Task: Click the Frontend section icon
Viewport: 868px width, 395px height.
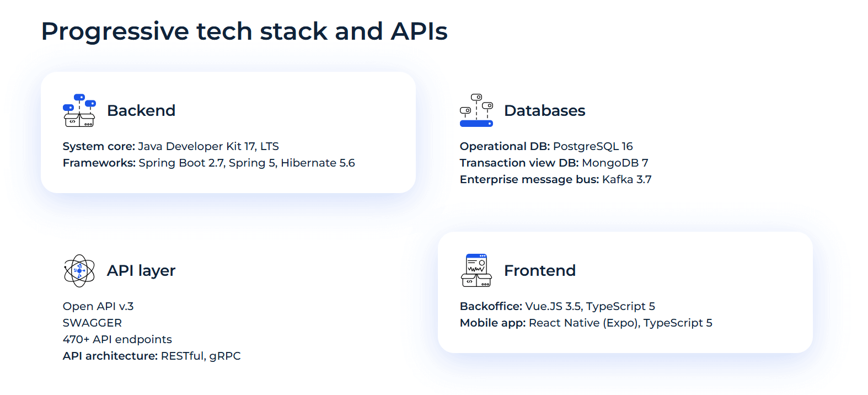Action: tap(476, 270)
